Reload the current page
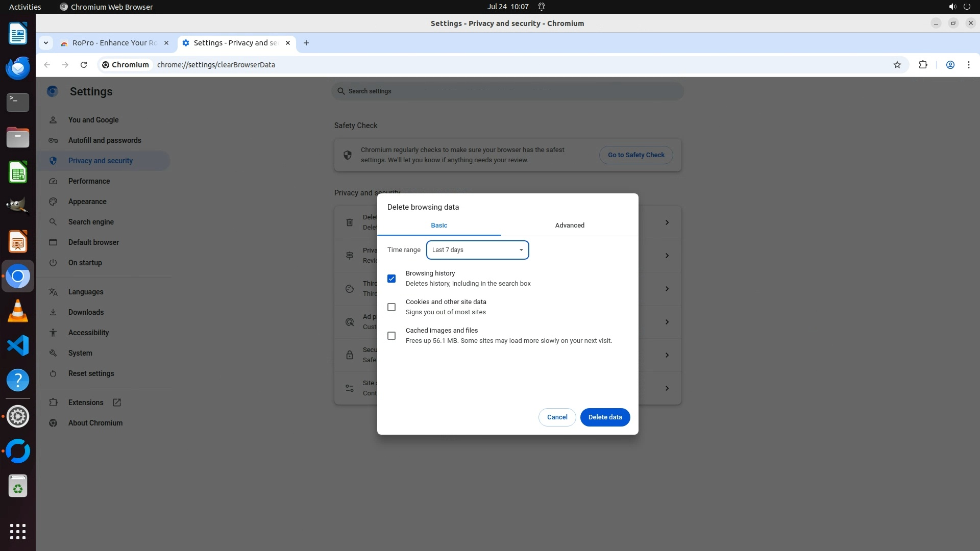The width and height of the screenshot is (980, 551). (84, 65)
